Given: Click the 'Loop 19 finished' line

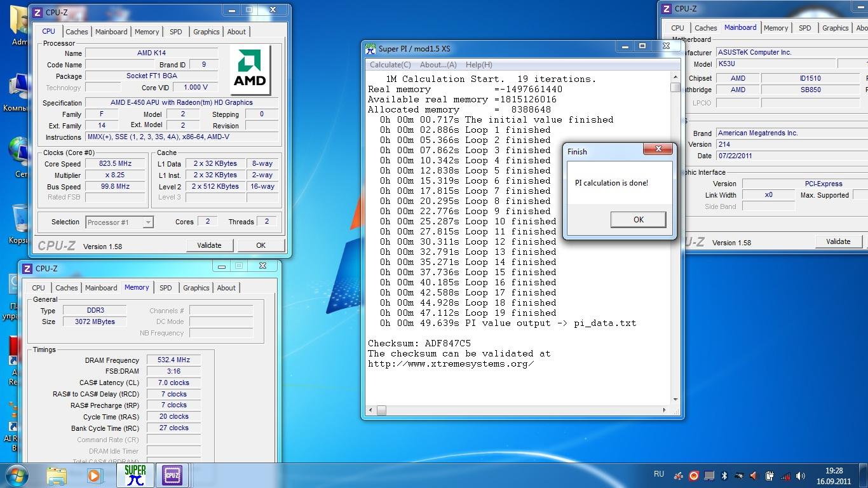Looking at the screenshot, I should tap(468, 313).
